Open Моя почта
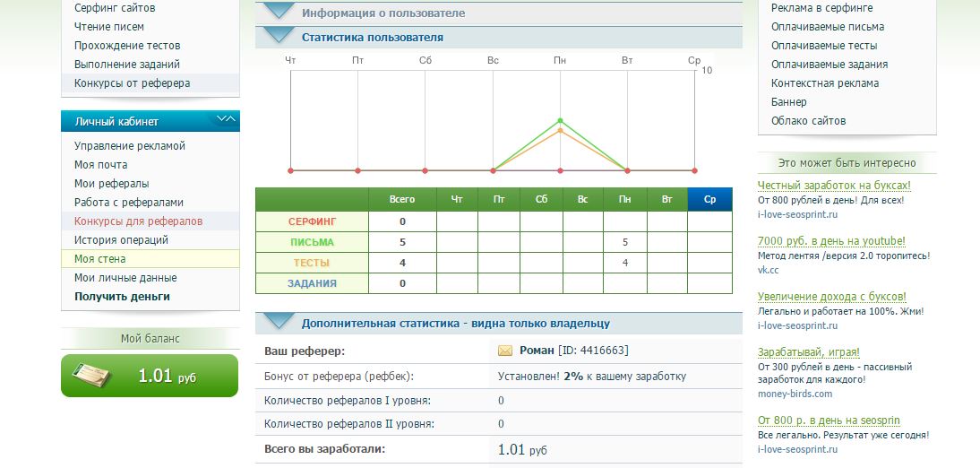Viewport: 980px width, 468px height. pyautogui.click(x=100, y=165)
